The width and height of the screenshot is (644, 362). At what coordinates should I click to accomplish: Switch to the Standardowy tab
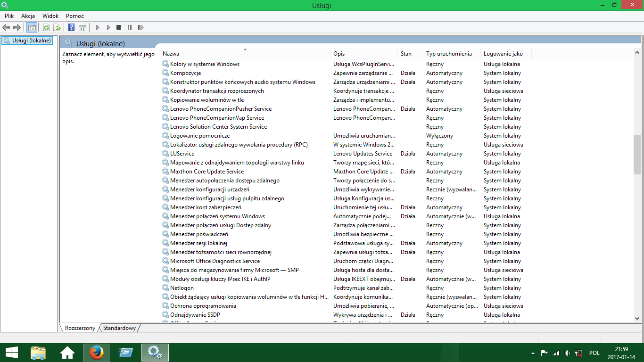(x=119, y=328)
